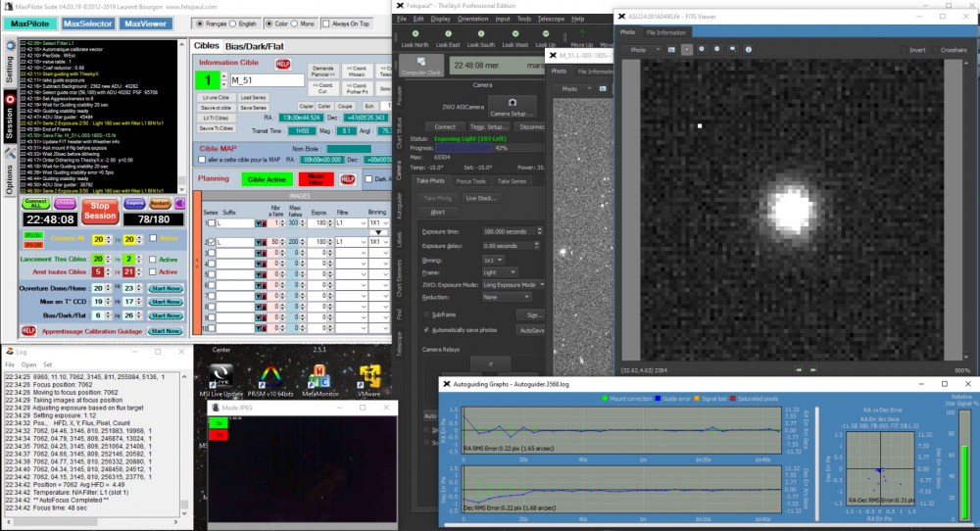Open the Binning 1x1 dropdown in TheSkyX camera
The height and width of the screenshot is (531, 980).
coord(493,260)
